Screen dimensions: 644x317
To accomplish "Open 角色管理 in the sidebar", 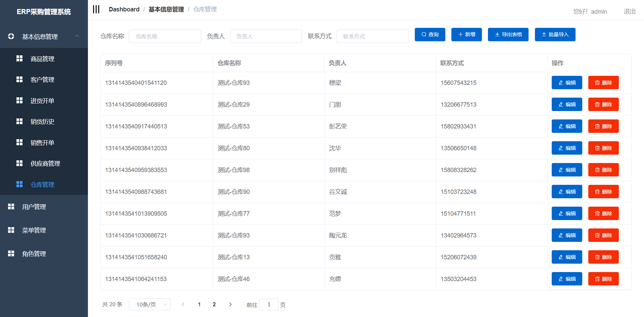I will [34, 254].
